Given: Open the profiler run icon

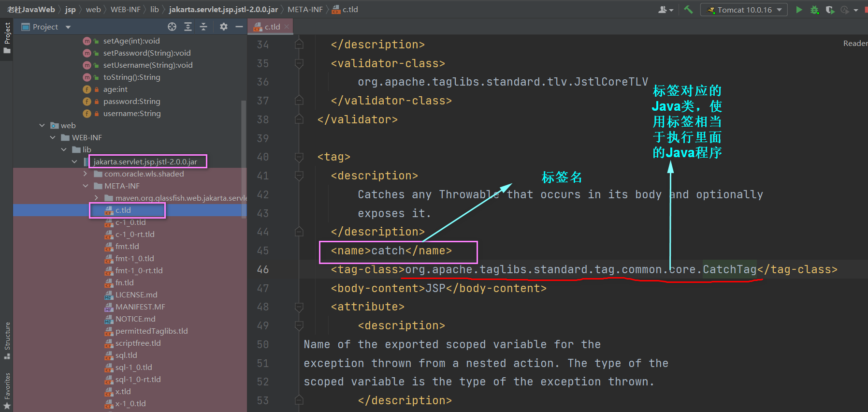Looking at the screenshot, I should [x=845, y=10].
